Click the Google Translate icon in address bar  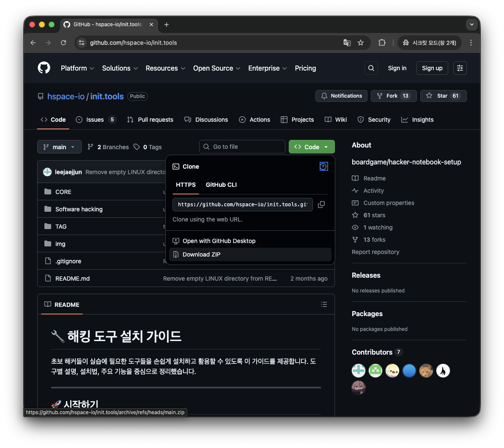pyautogui.click(x=347, y=43)
